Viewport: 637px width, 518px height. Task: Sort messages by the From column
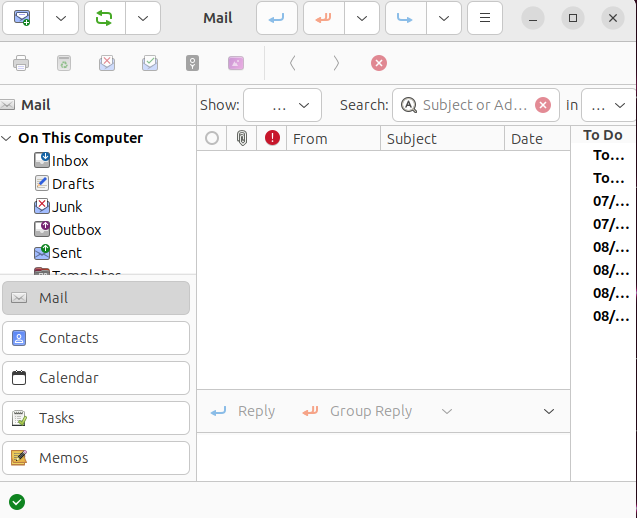(334, 139)
